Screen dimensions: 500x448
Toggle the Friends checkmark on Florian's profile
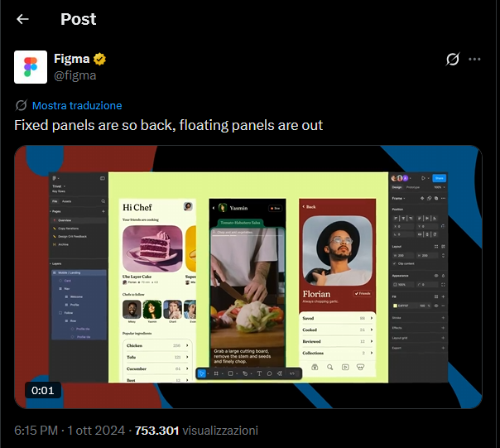pos(363,294)
